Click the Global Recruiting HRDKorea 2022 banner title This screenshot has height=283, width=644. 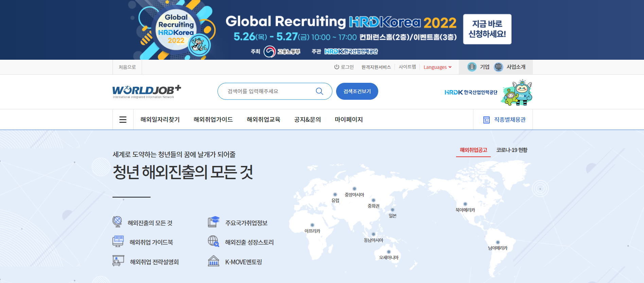pos(341,22)
